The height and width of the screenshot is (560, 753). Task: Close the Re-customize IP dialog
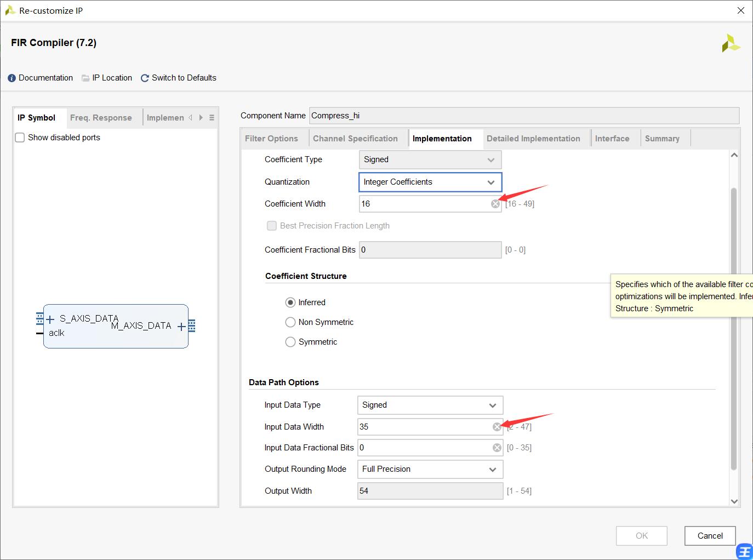pos(740,10)
